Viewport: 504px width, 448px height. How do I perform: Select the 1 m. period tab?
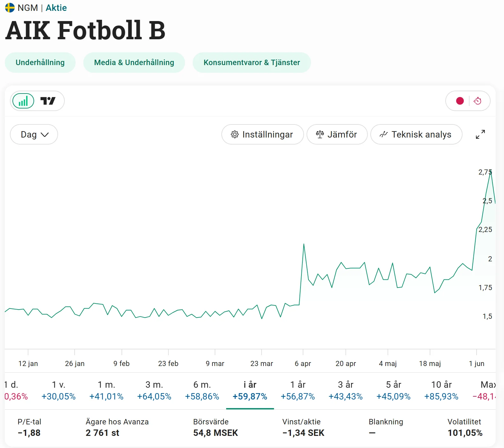[106, 391]
